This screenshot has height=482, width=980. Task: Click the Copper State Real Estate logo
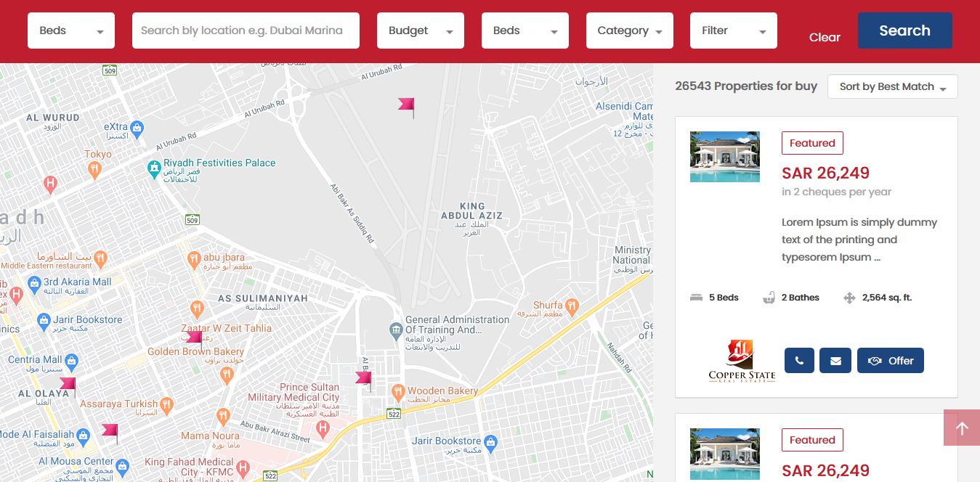[x=742, y=361]
